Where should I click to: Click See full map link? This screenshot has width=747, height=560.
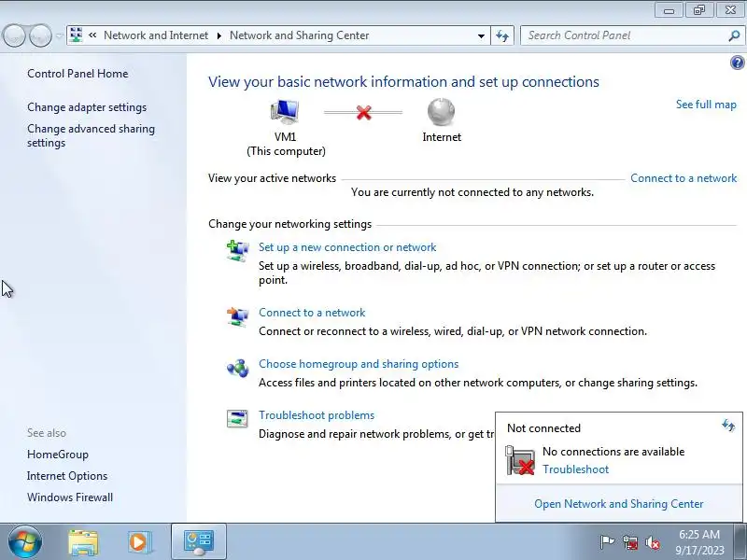click(706, 105)
